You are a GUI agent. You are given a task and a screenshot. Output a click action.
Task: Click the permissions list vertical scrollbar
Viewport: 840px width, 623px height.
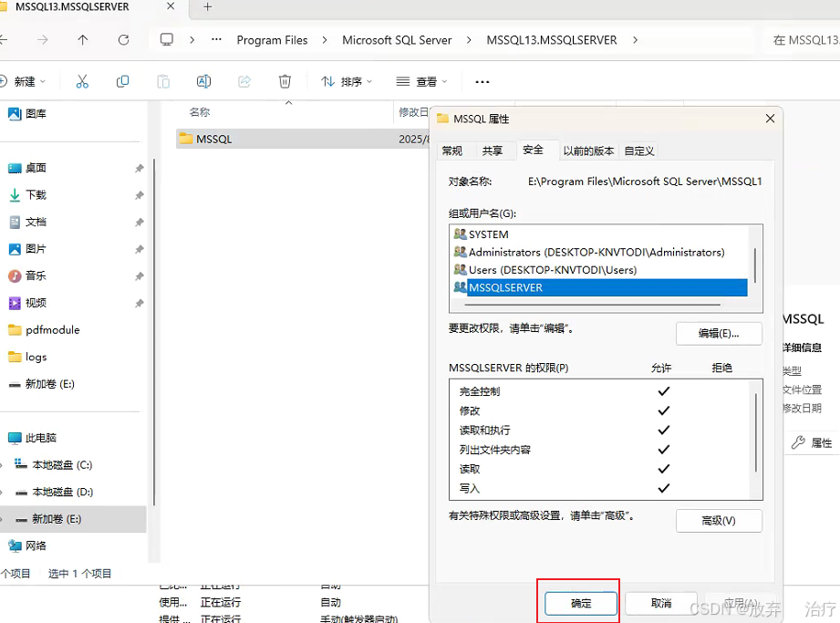point(755,433)
